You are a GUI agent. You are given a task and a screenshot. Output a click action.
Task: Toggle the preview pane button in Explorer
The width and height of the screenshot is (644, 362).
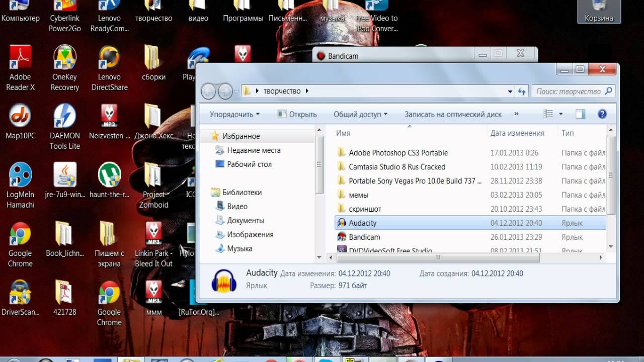pyautogui.click(x=580, y=114)
